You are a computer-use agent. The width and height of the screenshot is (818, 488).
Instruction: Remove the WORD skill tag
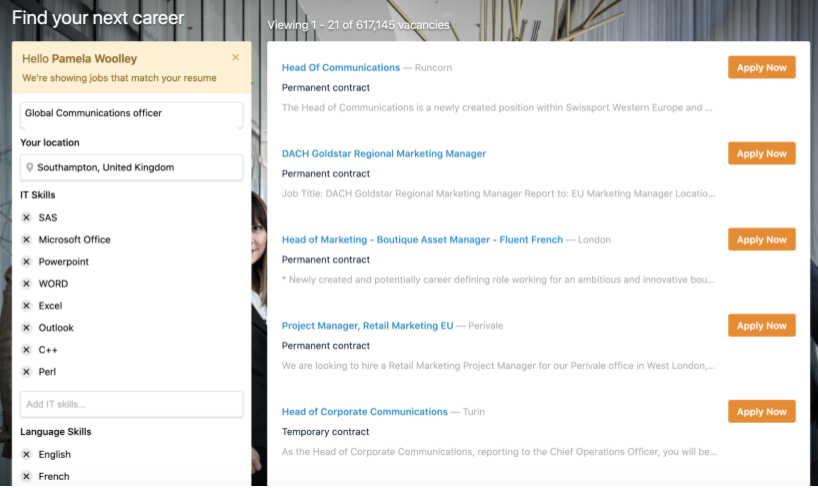[27, 284]
